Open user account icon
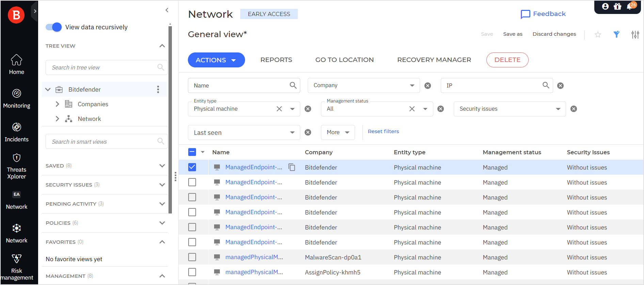The width and height of the screenshot is (644, 285). click(x=605, y=6)
